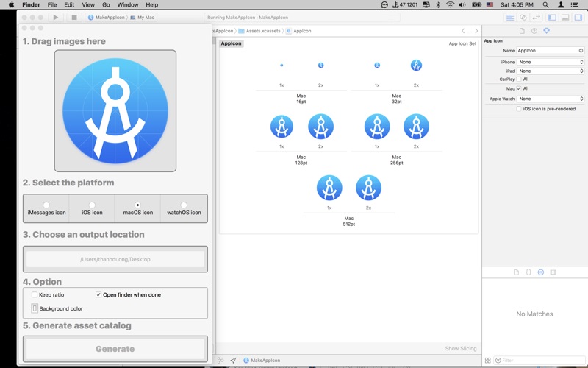
Task: Open the Background color swatch
Action: click(35, 308)
